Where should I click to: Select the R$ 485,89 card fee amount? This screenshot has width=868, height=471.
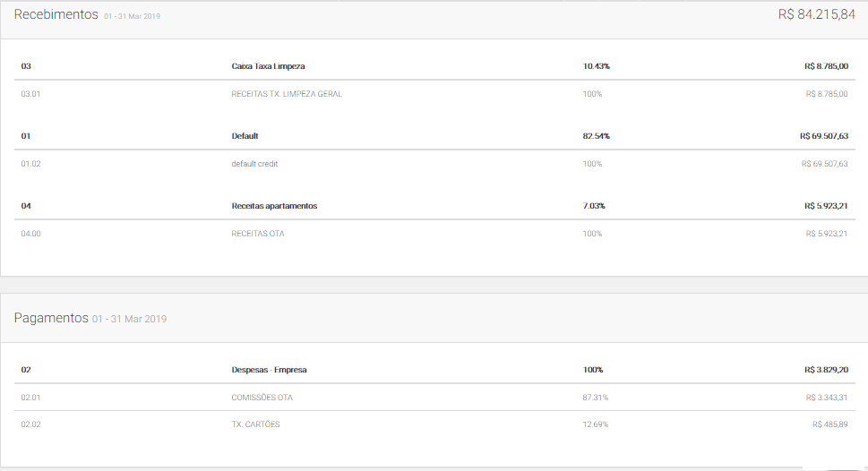click(830, 424)
